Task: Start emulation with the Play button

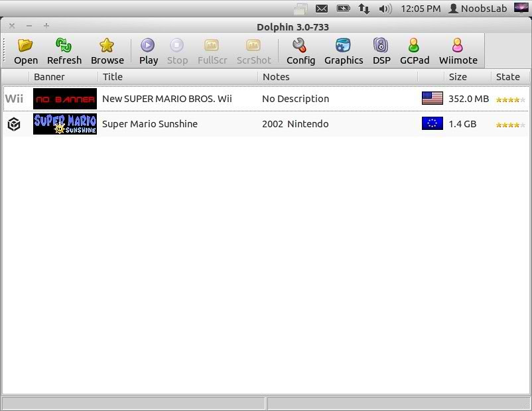Action: click(149, 52)
